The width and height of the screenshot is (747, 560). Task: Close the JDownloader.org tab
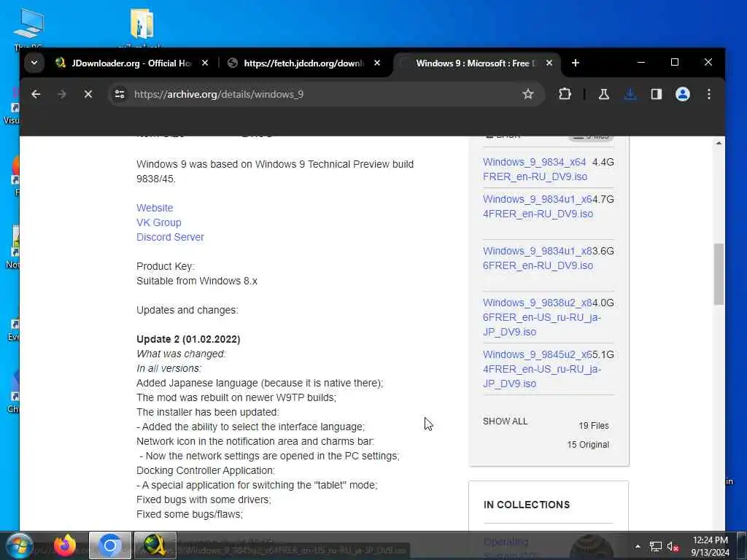tap(205, 63)
